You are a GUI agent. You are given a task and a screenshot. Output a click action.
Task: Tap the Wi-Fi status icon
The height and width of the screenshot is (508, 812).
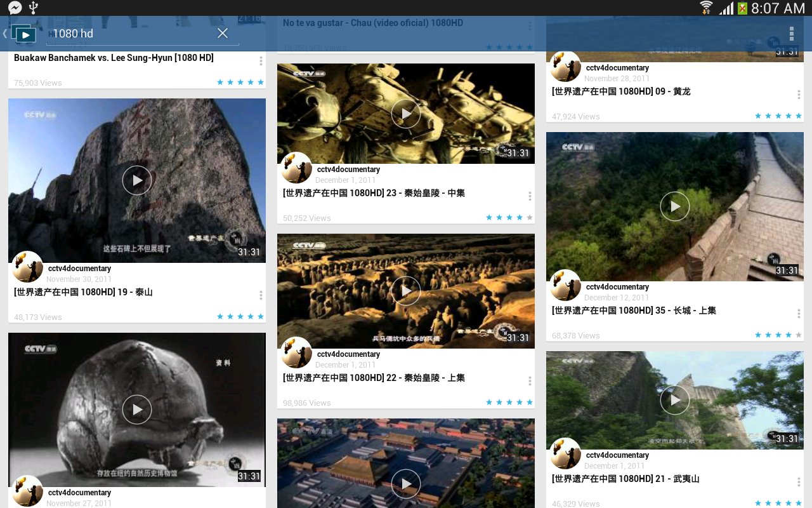706,8
